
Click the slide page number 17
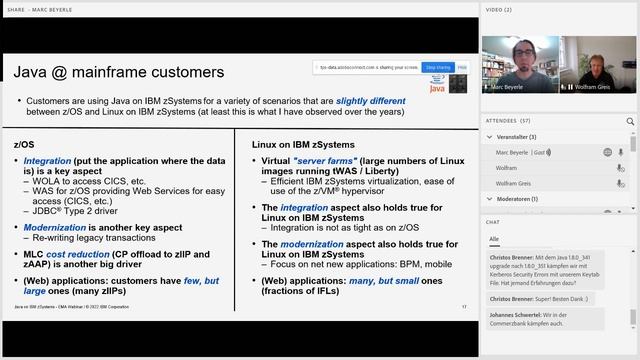pos(464,307)
